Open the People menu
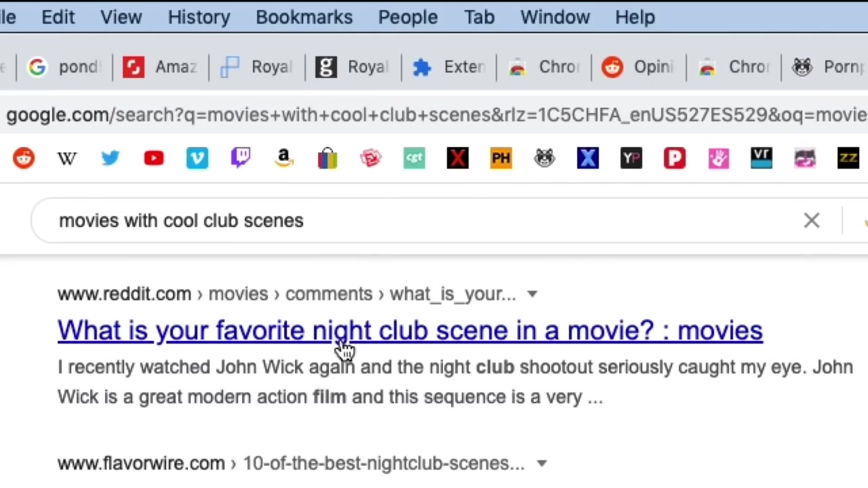The height and width of the screenshot is (488, 868). click(408, 17)
